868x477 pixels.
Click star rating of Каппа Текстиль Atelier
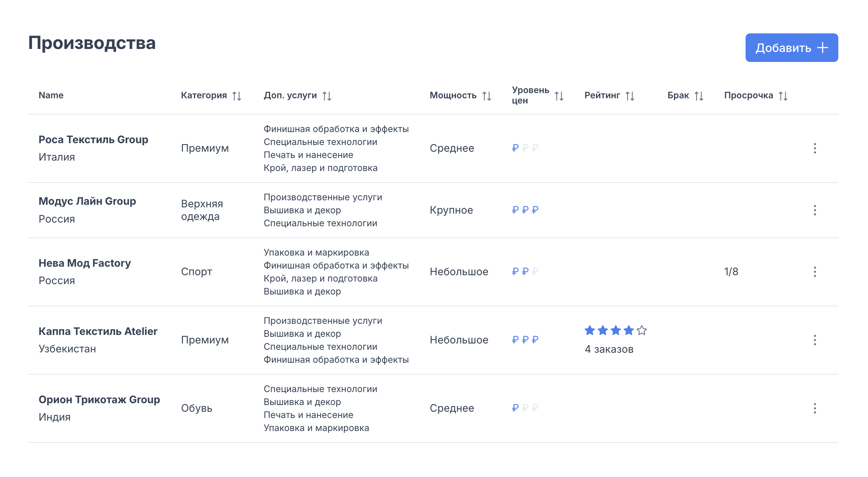click(616, 330)
